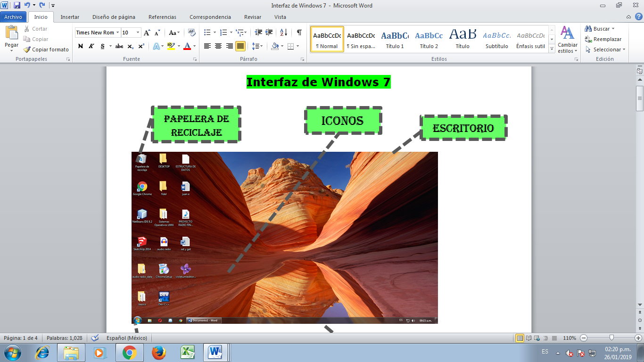This screenshot has width=644, height=362.
Task: Apply center paragraph alignment
Action: tap(218, 46)
